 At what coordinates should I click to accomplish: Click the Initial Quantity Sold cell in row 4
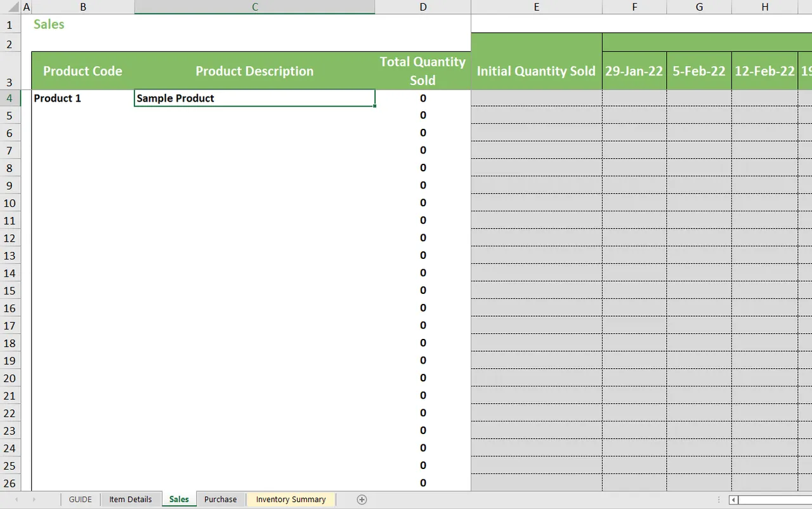(x=537, y=98)
